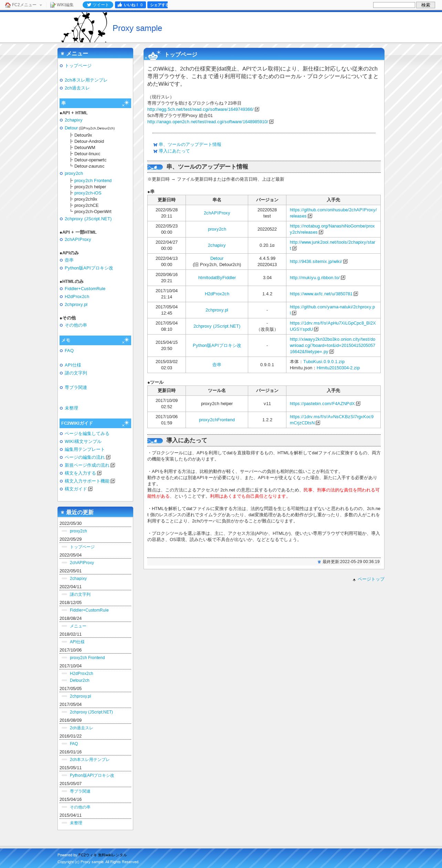Download Himitu20150304-2.zip

338,368
